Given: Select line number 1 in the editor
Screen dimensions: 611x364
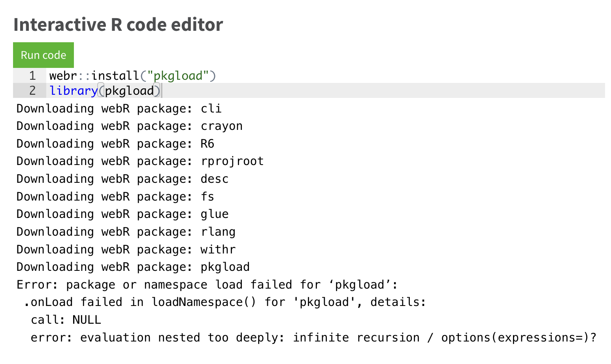Looking at the screenshot, I should click(x=32, y=75).
